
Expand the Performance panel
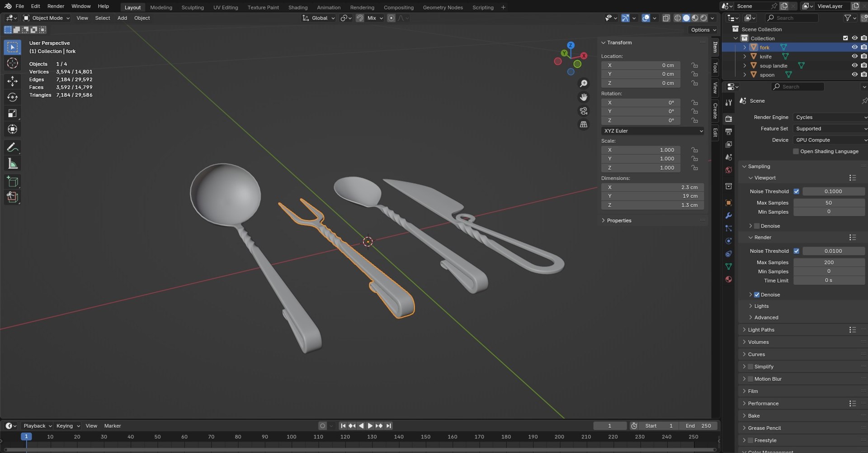(x=763, y=404)
